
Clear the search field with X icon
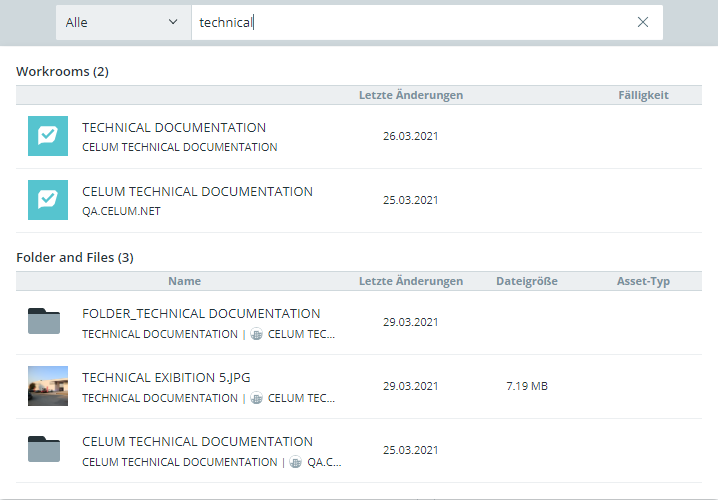click(642, 22)
